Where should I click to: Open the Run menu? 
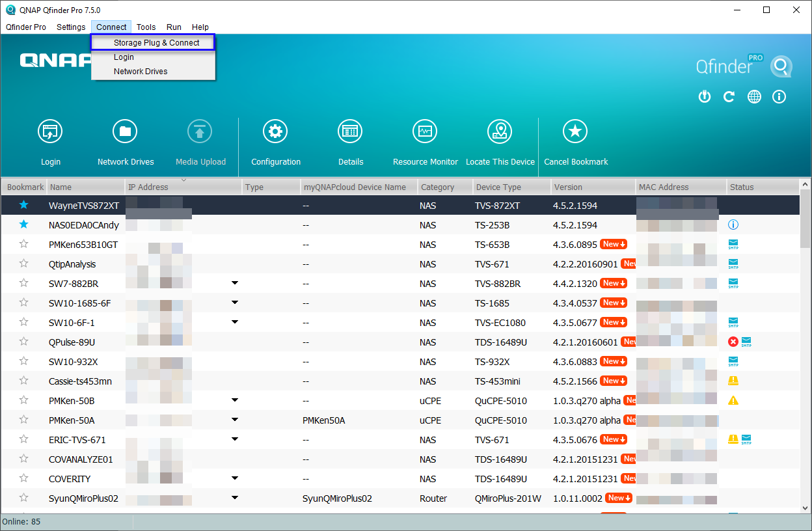point(174,27)
